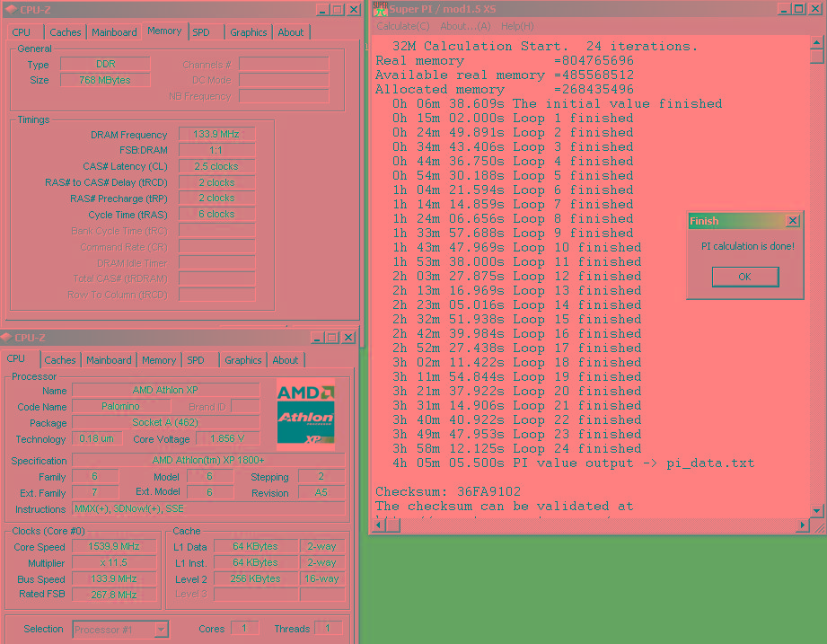
Task: Click Code Name field Palomino
Action: coord(121,406)
